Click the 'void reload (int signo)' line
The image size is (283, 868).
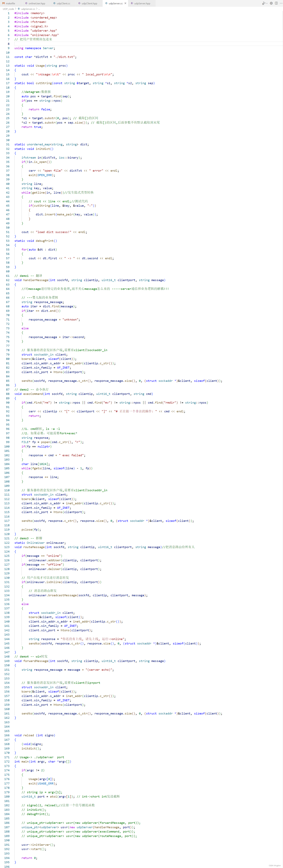(35, 735)
